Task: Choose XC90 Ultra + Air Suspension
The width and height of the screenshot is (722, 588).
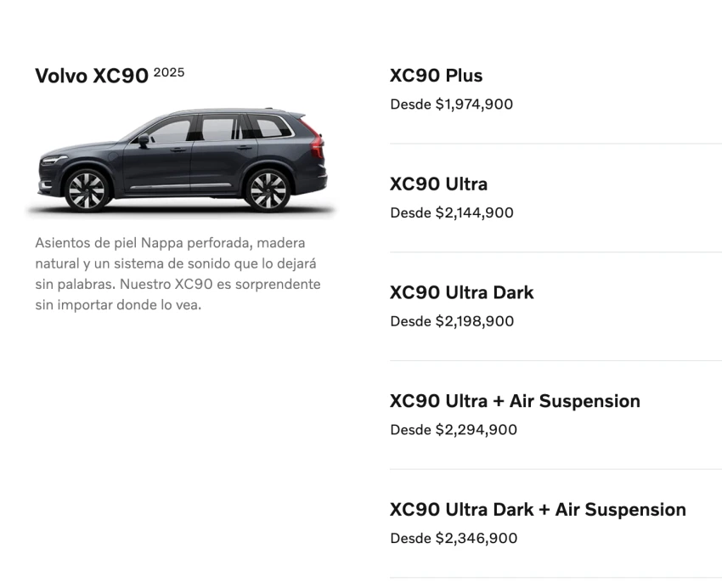Action: (515, 401)
